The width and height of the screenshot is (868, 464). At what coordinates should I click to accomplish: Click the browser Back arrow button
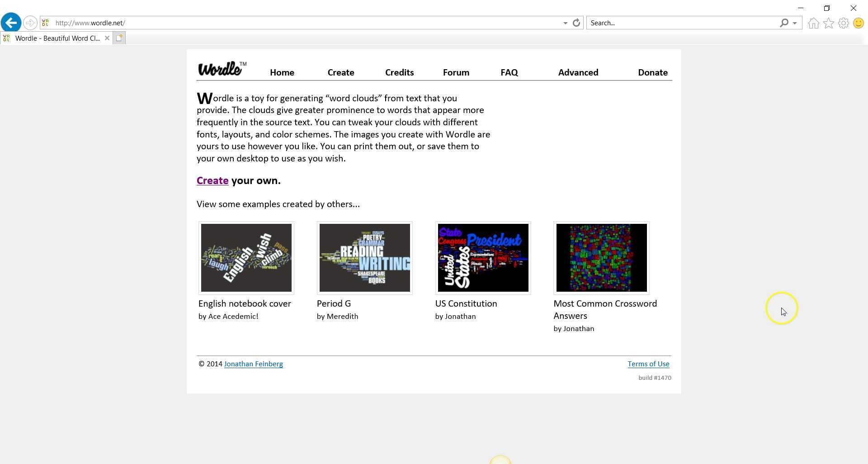coord(11,23)
